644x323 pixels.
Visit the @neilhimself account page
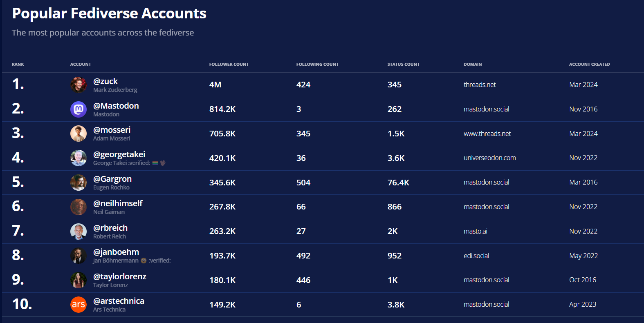pos(118,203)
